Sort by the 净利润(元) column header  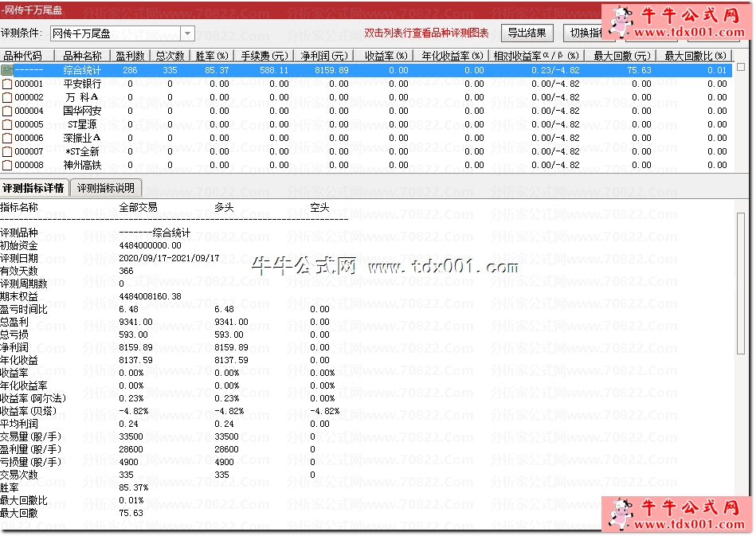324,56
